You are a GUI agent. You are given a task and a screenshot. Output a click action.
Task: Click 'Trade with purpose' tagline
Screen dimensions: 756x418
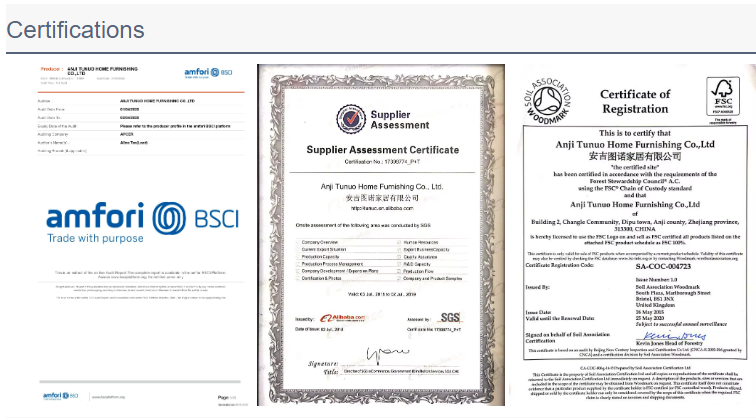(x=95, y=238)
